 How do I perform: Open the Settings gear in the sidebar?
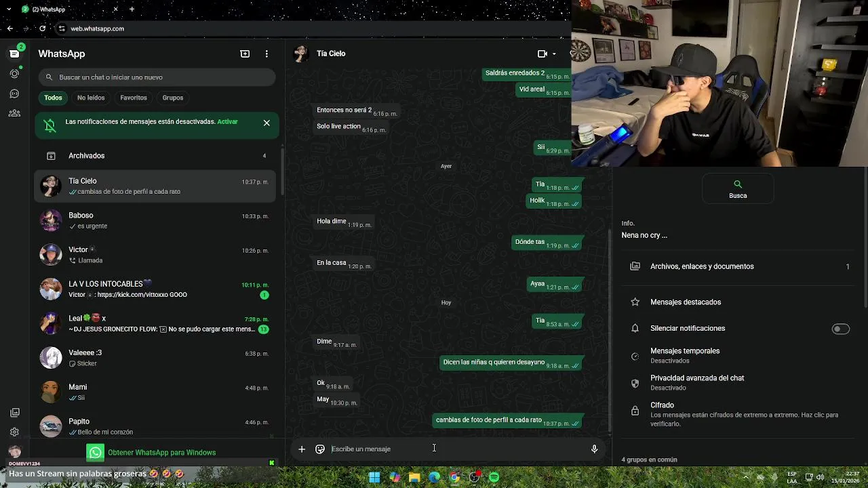(14, 432)
